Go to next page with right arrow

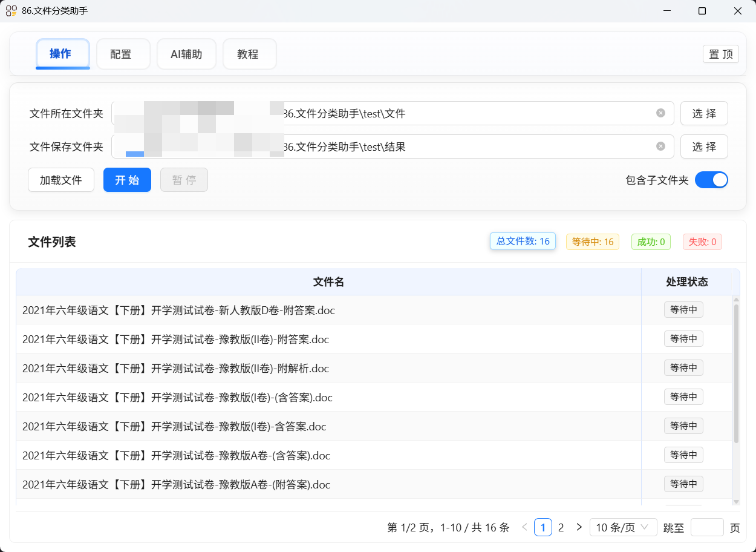[x=579, y=527]
